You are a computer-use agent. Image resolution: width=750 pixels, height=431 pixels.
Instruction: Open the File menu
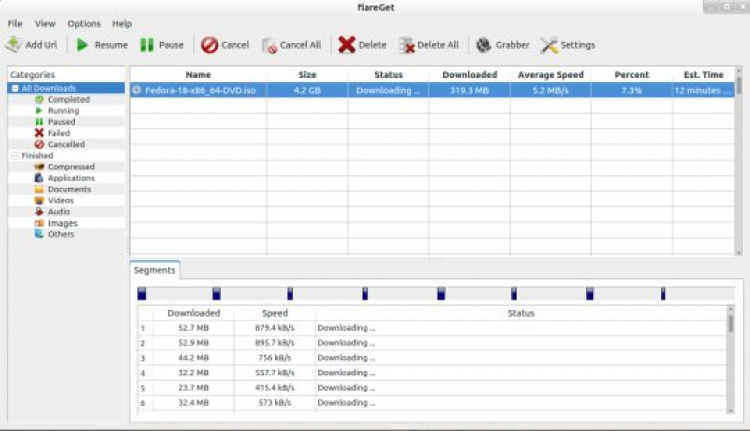pyautogui.click(x=15, y=23)
